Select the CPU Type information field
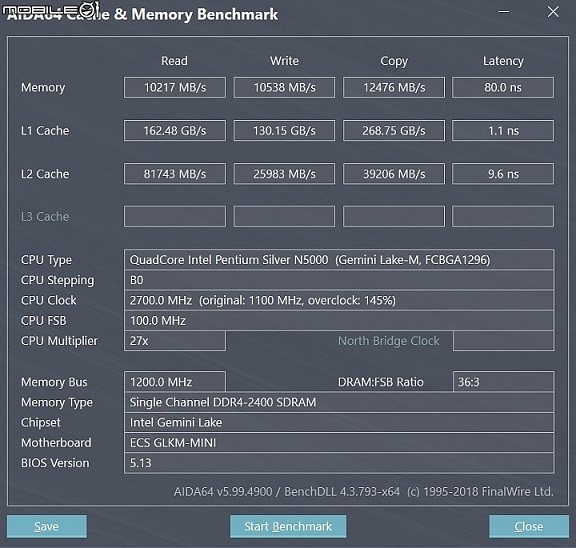Viewport: 576px width, 548px height. pos(339,260)
